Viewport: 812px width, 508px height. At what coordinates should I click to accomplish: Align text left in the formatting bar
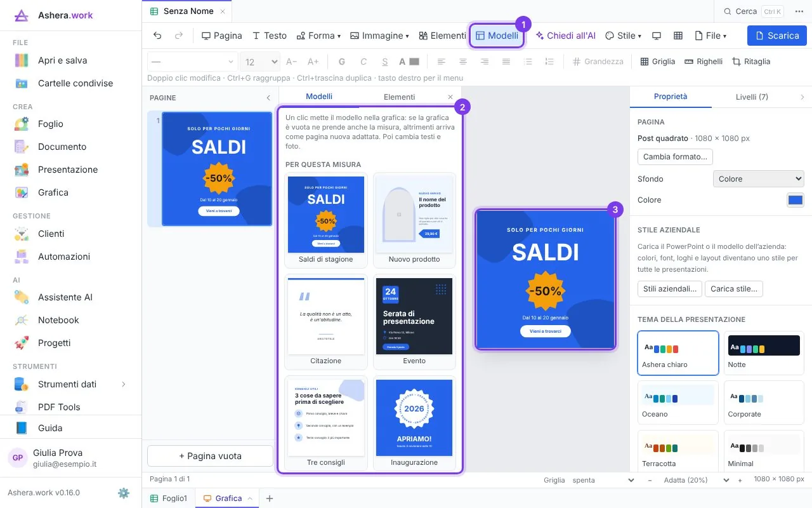tap(442, 62)
